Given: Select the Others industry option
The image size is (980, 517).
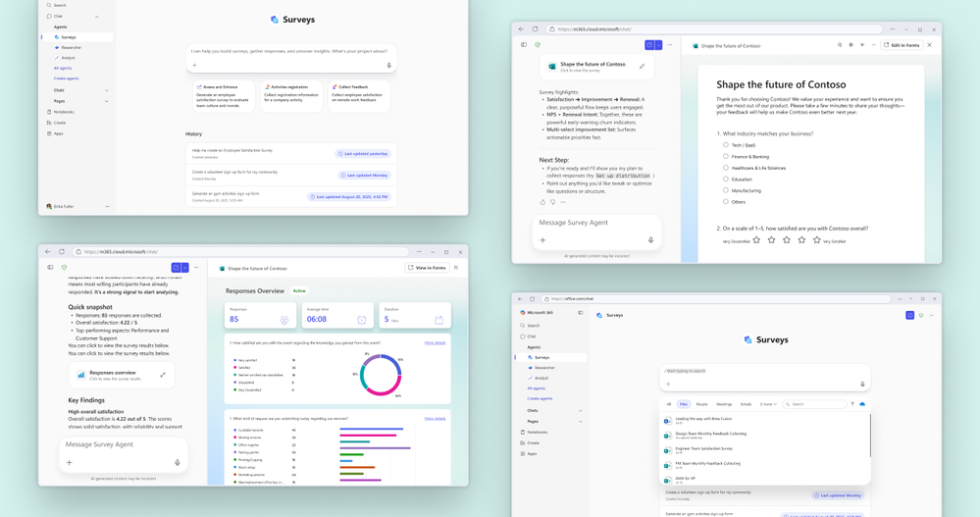Looking at the screenshot, I should click(x=726, y=201).
